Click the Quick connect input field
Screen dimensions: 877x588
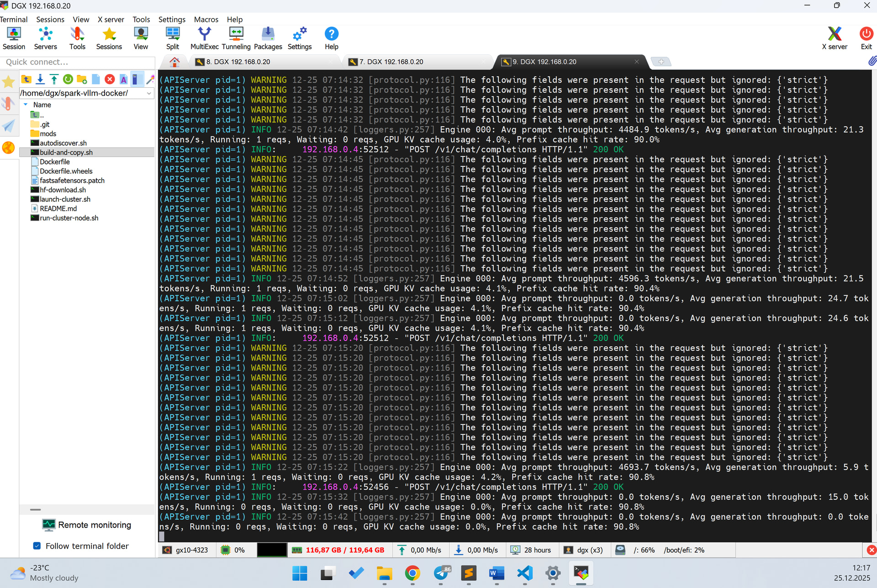click(78, 62)
